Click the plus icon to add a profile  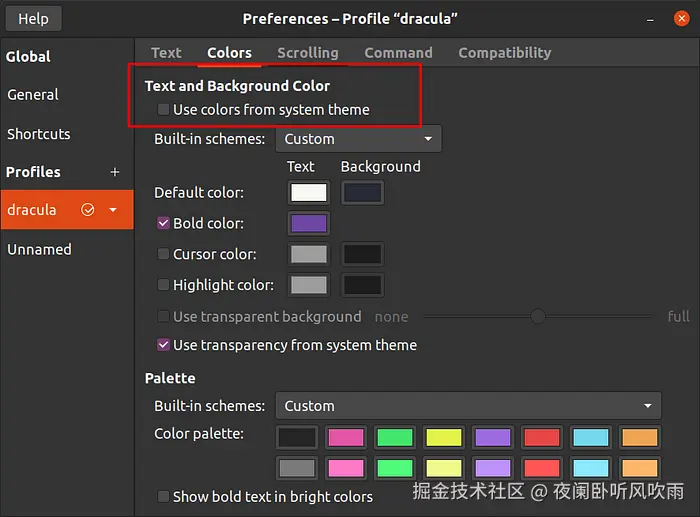click(115, 172)
